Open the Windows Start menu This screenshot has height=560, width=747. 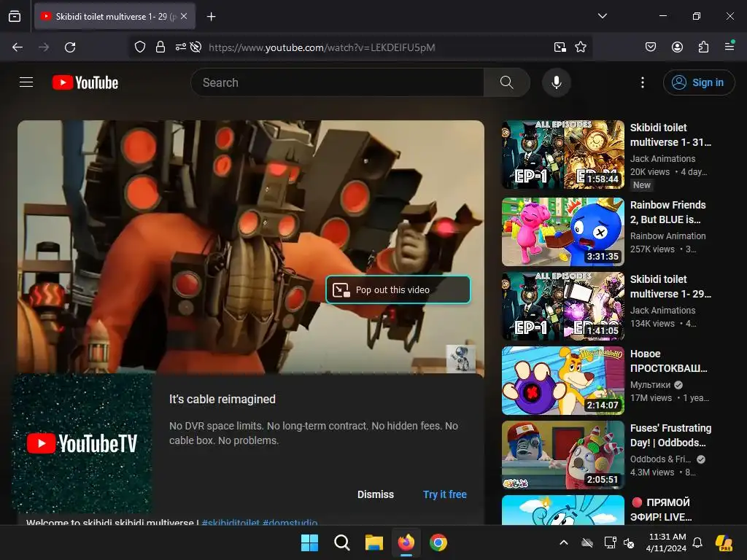click(x=309, y=542)
